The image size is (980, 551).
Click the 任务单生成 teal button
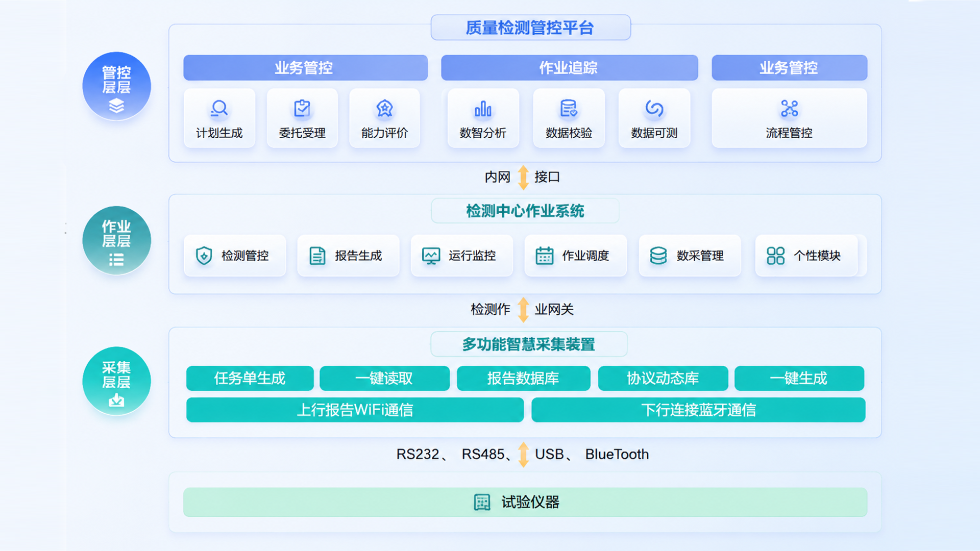pyautogui.click(x=250, y=378)
